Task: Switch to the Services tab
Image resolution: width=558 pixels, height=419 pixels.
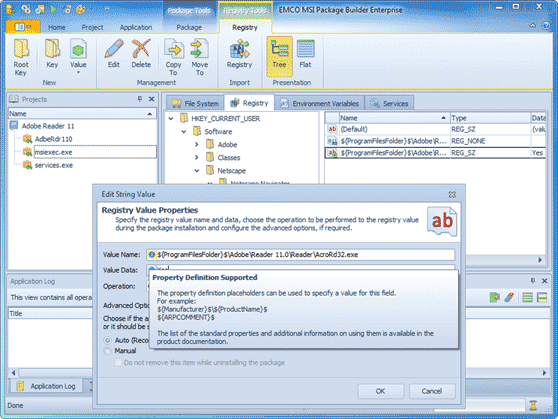Action: click(390, 103)
